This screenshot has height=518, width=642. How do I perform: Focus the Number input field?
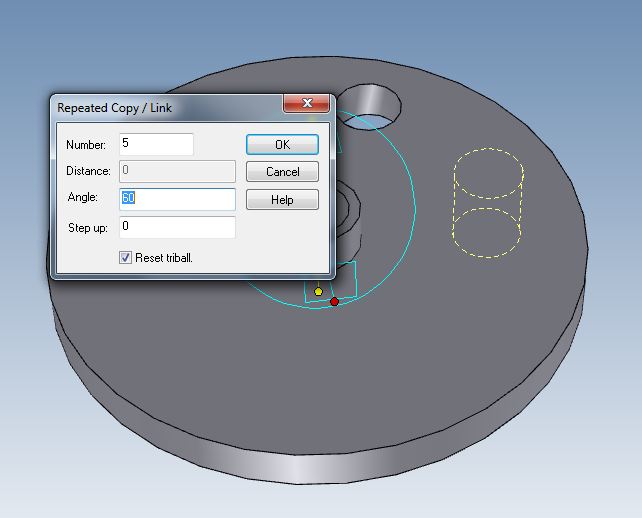[156, 144]
